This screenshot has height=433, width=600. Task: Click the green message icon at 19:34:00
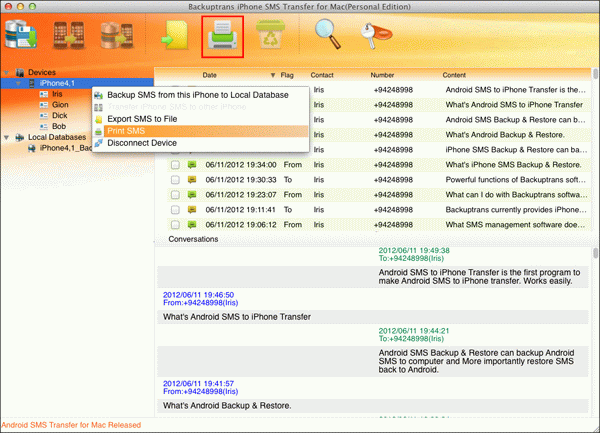192,165
